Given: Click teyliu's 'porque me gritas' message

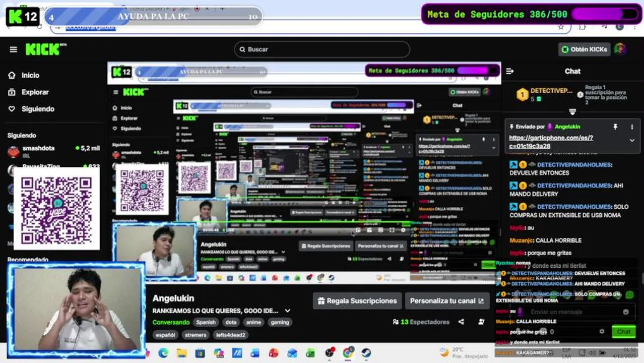Looking at the screenshot, I should (540, 253).
